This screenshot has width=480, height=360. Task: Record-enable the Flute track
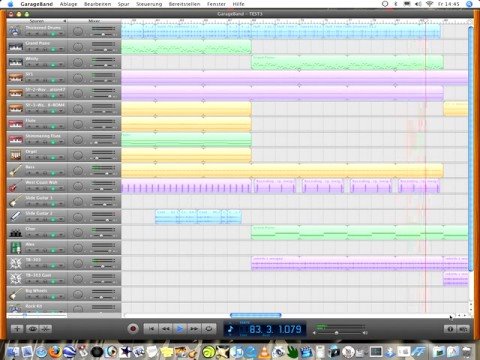(29, 127)
